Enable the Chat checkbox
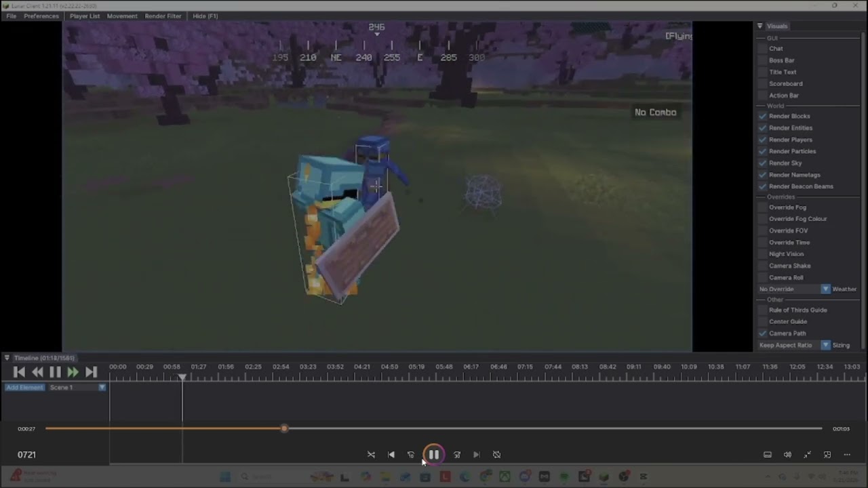 [x=763, y=49]
